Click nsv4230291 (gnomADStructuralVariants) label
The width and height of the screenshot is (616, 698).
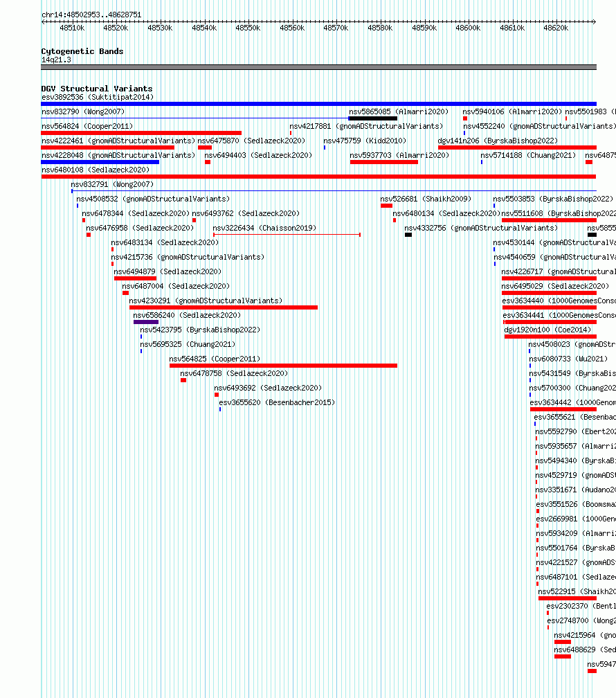click(206, 301)
